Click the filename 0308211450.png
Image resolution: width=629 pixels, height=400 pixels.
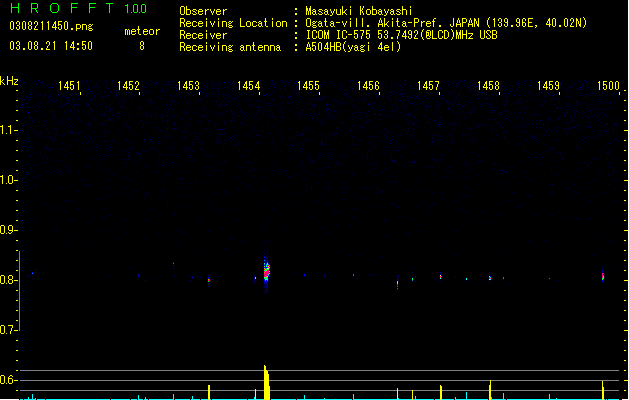(51, 26)
